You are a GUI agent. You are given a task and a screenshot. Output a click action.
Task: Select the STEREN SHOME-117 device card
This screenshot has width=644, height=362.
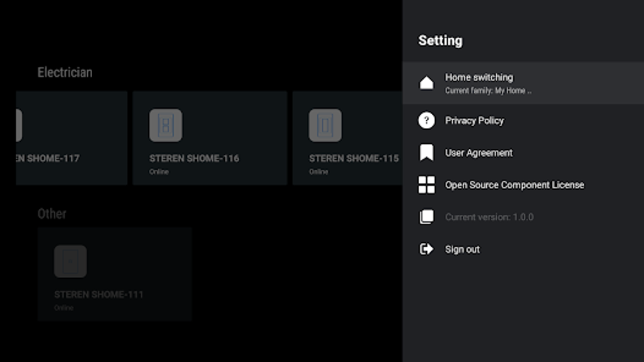pos(71,138)
